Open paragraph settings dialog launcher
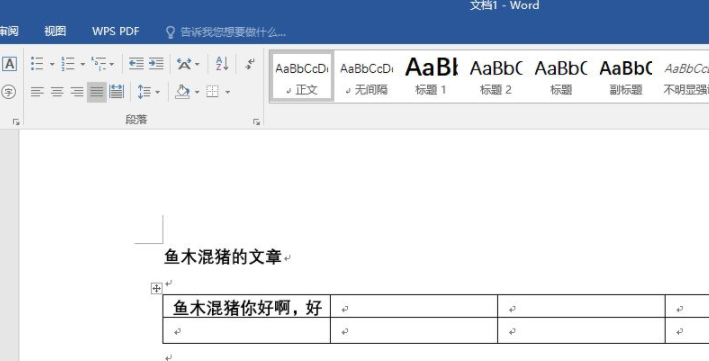The height and width of the screenshot is (361, 709). point(256,122)
